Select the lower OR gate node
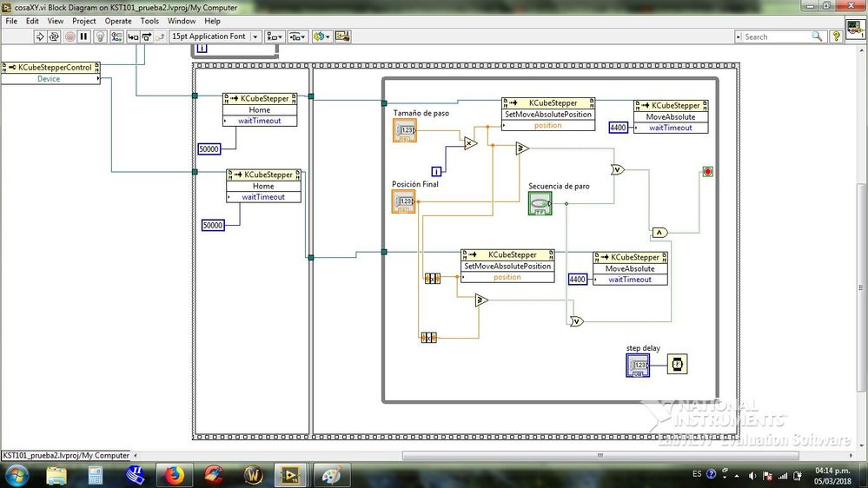 tap(577, 321)
